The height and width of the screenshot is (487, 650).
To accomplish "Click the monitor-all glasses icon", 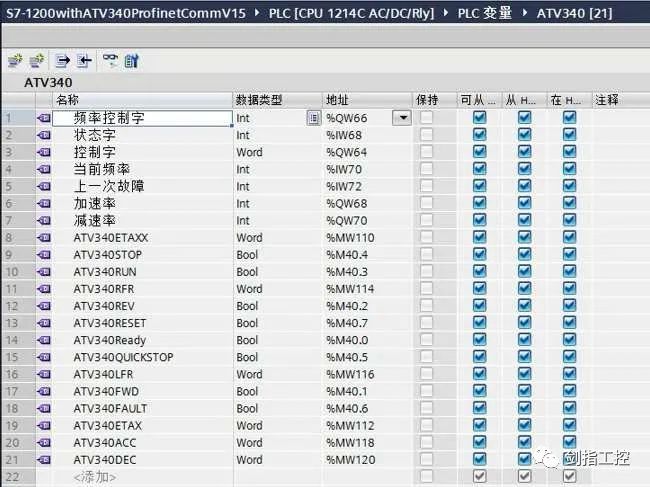I will [110, 61].
